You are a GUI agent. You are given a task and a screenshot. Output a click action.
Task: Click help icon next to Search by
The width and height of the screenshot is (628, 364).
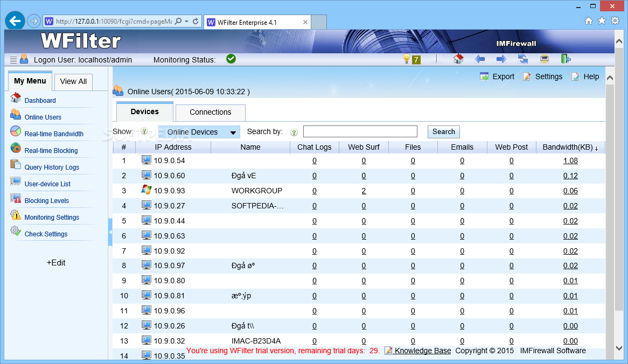coord(294,132)
